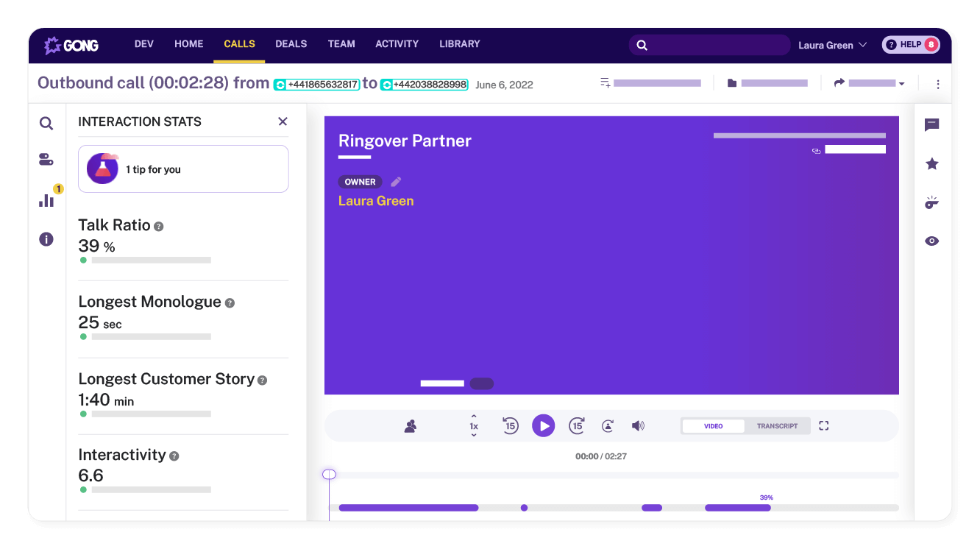Open the interaction stats bar chart icon
This screenshot has width=980, height=549.
[x=46, y=200]
